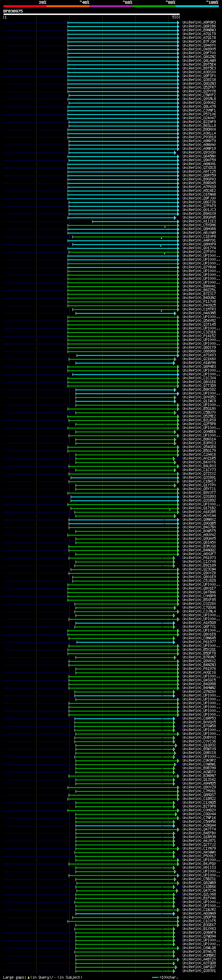This screenshot has width=222, height=980.
Task: Click the cyan alignment bar for UniRef100_A1IIE3
Action: pyautogui.click(x=136, y=221)
